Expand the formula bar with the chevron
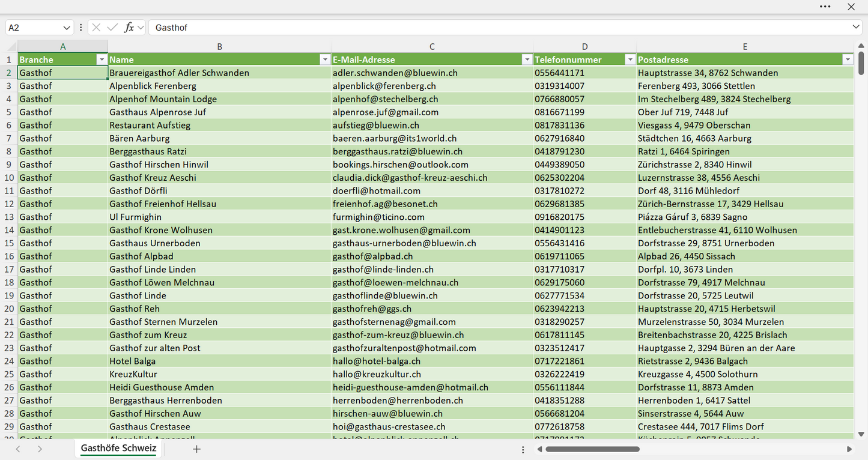Viewport: 868px width, 460px height. [x=857, y=28]
